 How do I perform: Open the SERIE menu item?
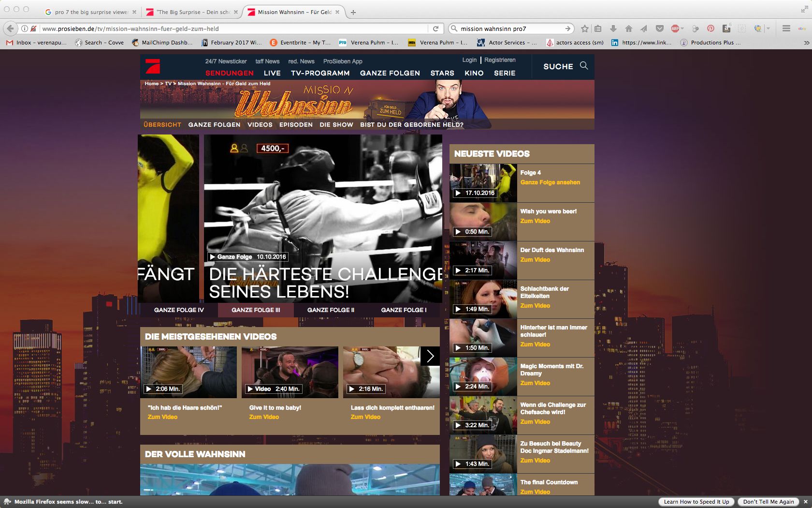pos(505,73)
